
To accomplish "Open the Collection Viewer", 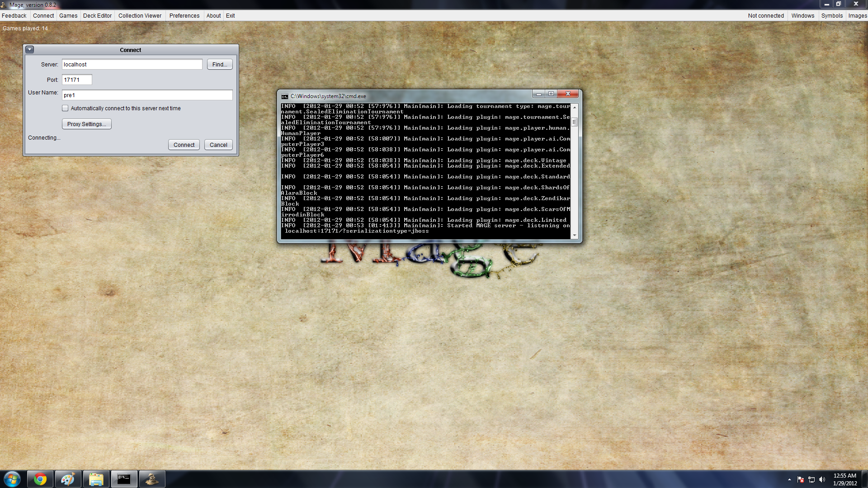I will pyautogui.click(x=140, y=16).
